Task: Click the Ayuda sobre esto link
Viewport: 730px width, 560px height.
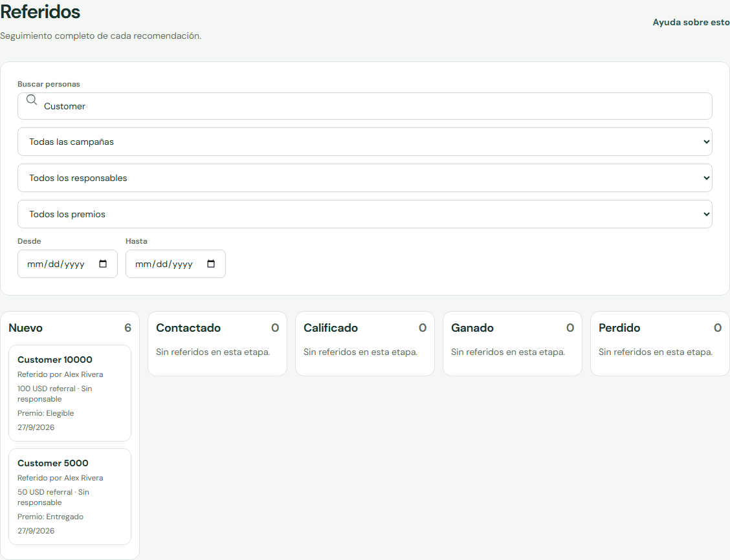Action: pyautogui.click(x=691, y=23)
